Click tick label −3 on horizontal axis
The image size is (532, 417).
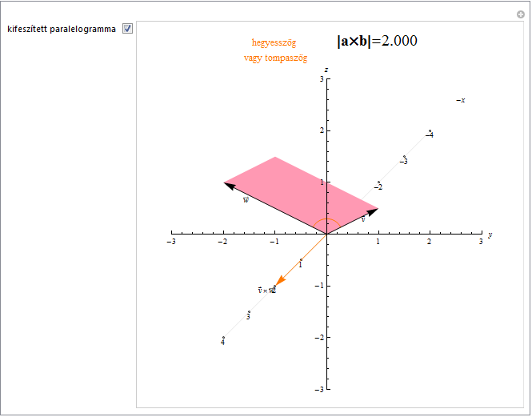click(x=171, y=243)
